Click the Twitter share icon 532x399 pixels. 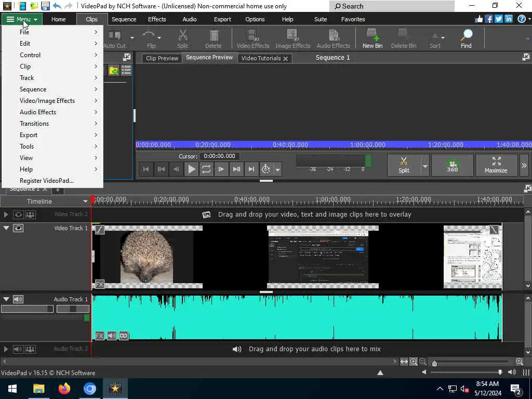click(x=498, y=19)
